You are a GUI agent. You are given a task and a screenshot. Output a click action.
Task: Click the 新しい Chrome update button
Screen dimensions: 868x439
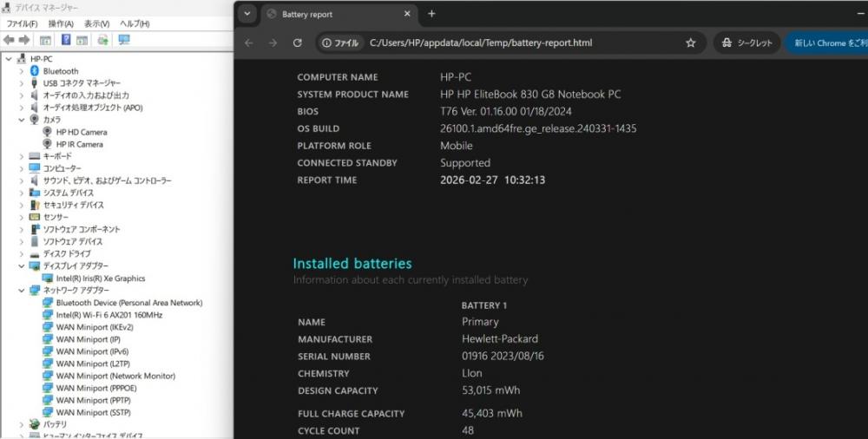[829, 43]
